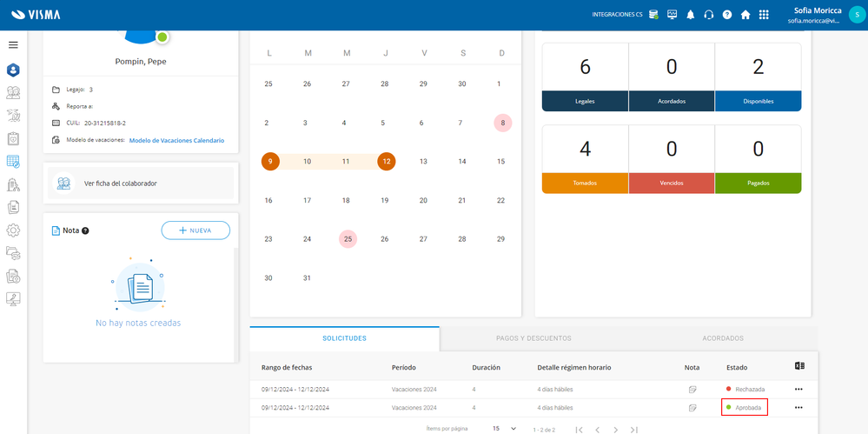The height and width of the screenshot is (434, 868).
Task: Open the hamburger menu in the sidebar
Action: [x=13, y=45]
